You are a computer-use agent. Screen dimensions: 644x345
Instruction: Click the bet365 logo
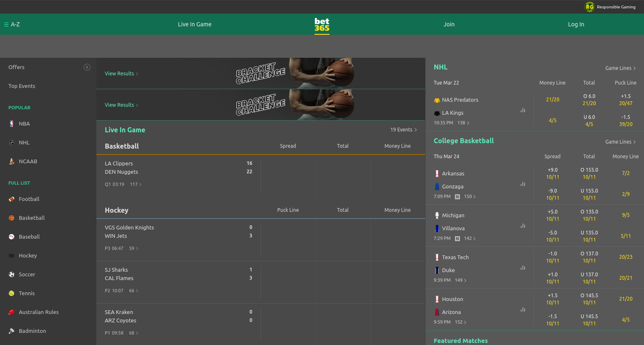click(x=322, y=25)
